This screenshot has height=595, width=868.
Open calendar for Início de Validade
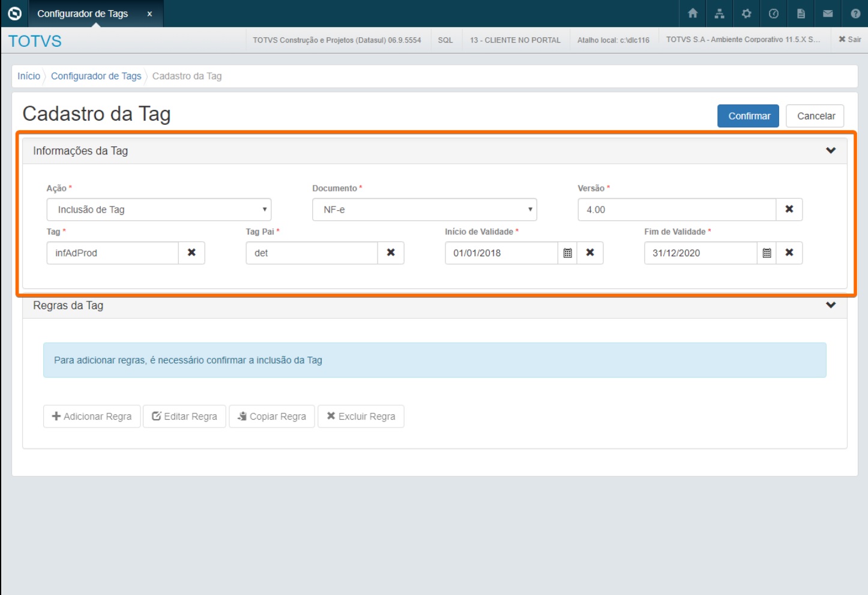(x=567, y=253)
